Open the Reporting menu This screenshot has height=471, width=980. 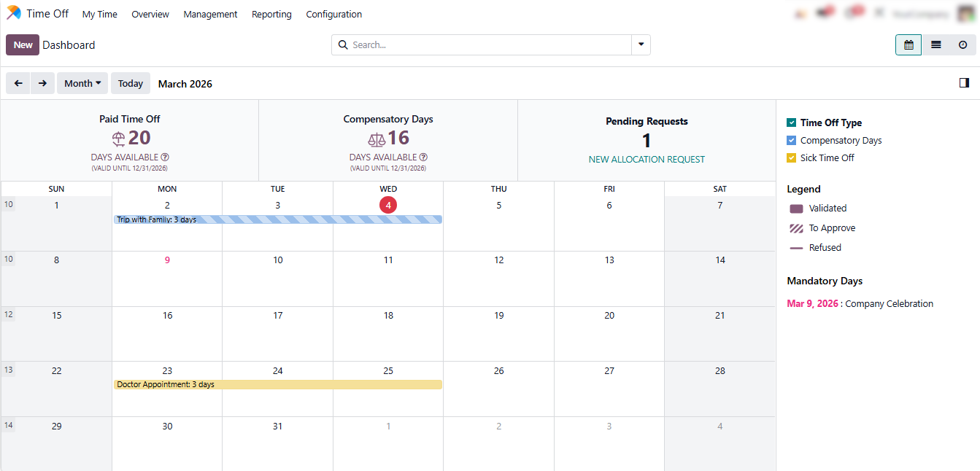click(271, 14)
